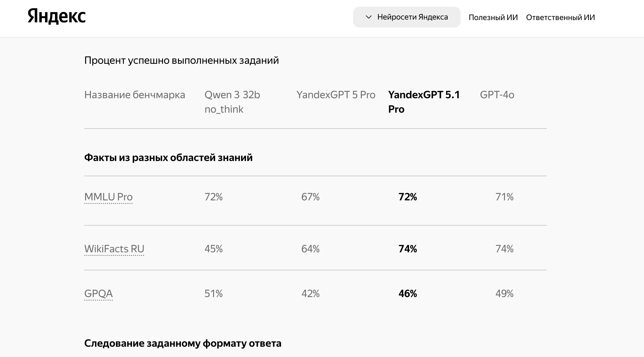Select Qwen's 45% WikiFacts RU score
The image size is (644, 357).
tap(214, 249)
